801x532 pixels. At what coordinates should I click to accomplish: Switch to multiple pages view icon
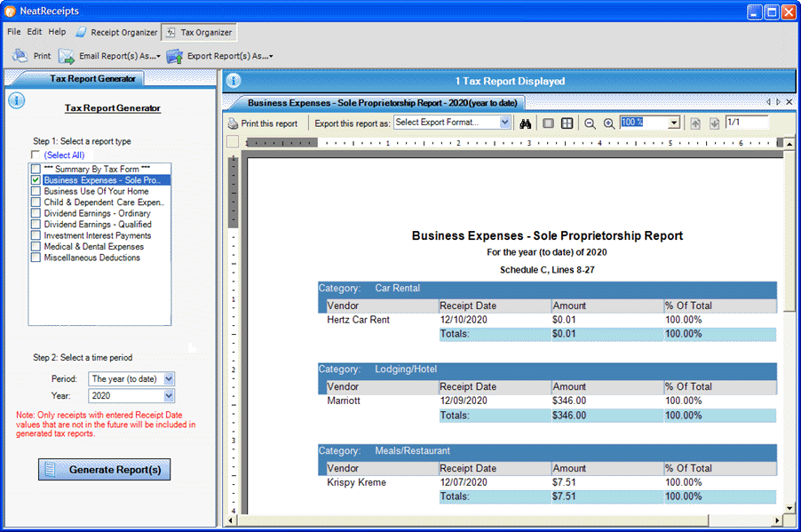(567, 123)
